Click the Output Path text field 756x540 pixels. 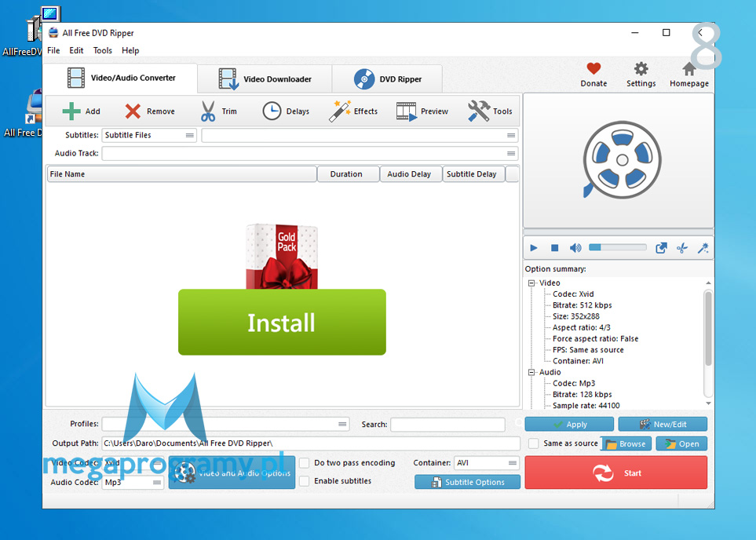(311, 443)
